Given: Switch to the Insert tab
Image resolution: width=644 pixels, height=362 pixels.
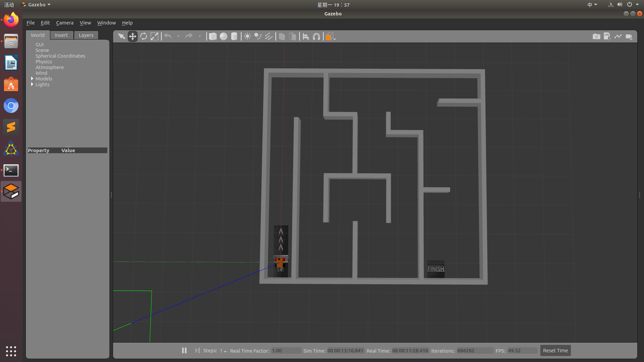Looking at the screenshot, I should [61, 35].
